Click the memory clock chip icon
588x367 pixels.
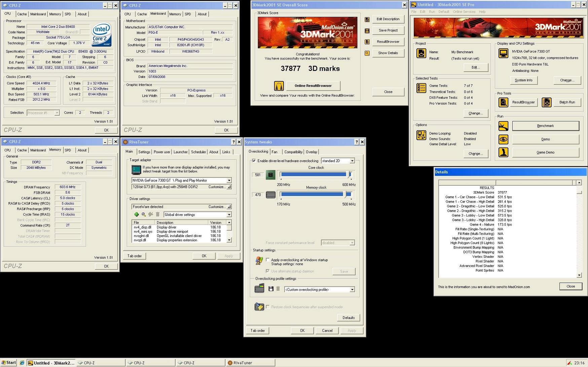[x=270, y=195]
